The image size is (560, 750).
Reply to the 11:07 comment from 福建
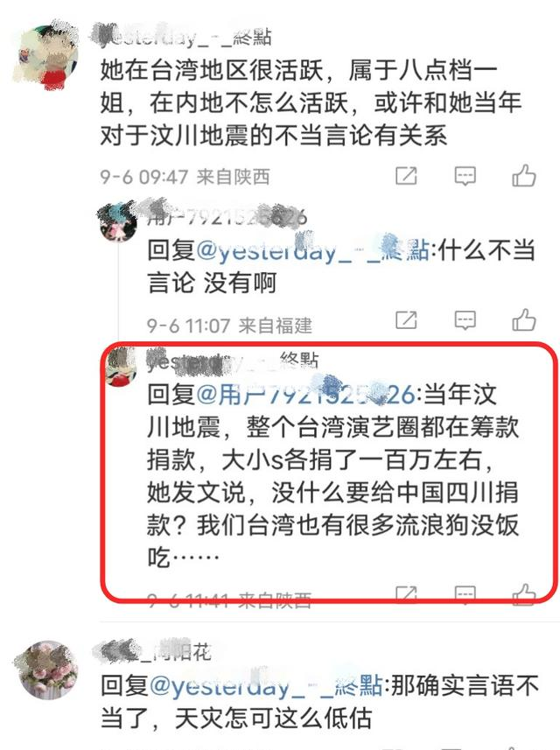(465, 320)
